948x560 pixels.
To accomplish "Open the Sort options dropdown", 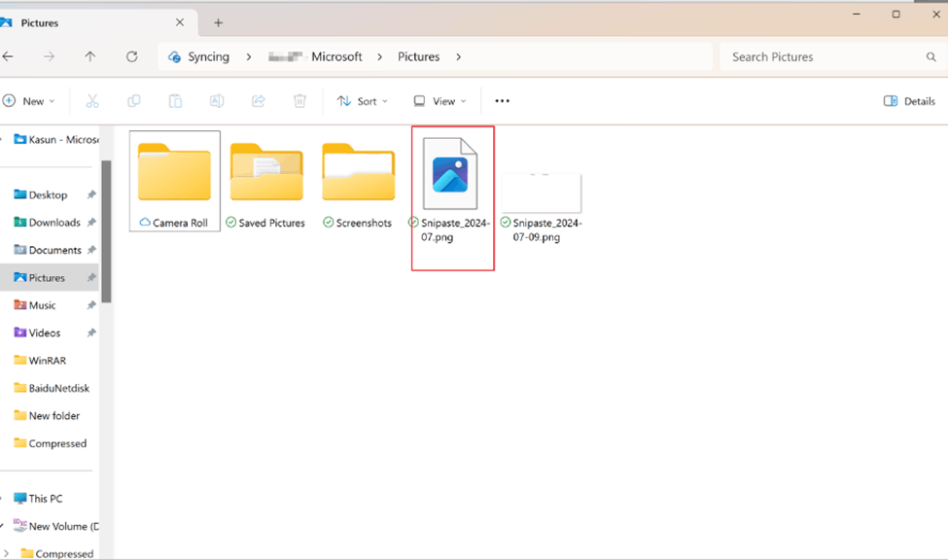I will 362,101.
